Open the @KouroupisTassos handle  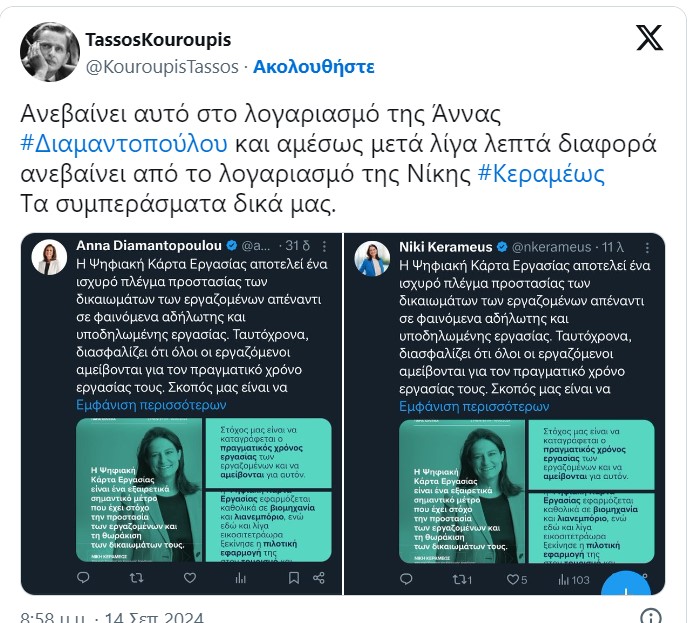click(x=162, y=67)
